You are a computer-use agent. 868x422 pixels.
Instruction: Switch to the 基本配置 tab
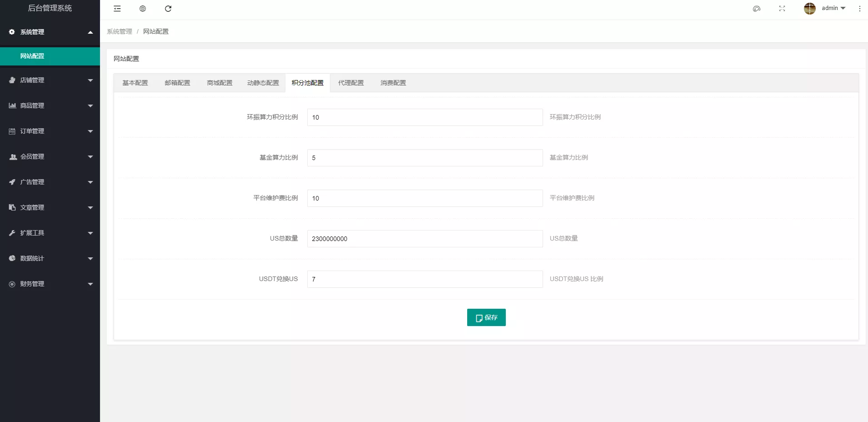click(135, 83)
